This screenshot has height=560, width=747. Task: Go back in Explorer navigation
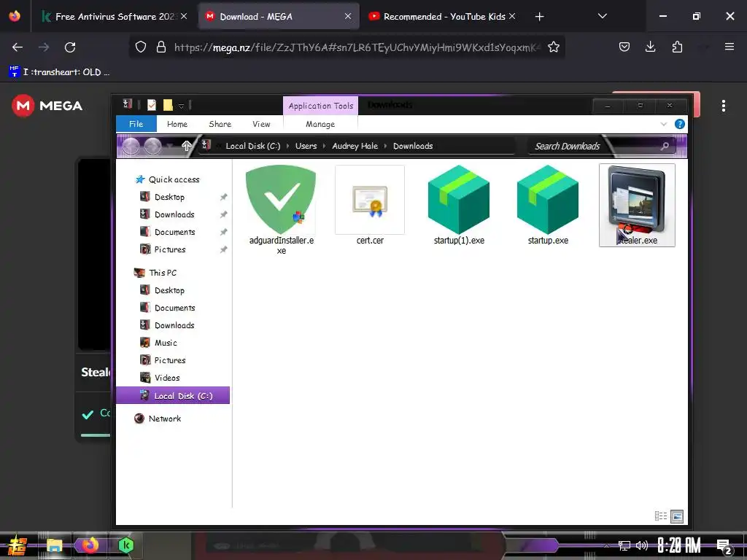(x=131, y=146)
